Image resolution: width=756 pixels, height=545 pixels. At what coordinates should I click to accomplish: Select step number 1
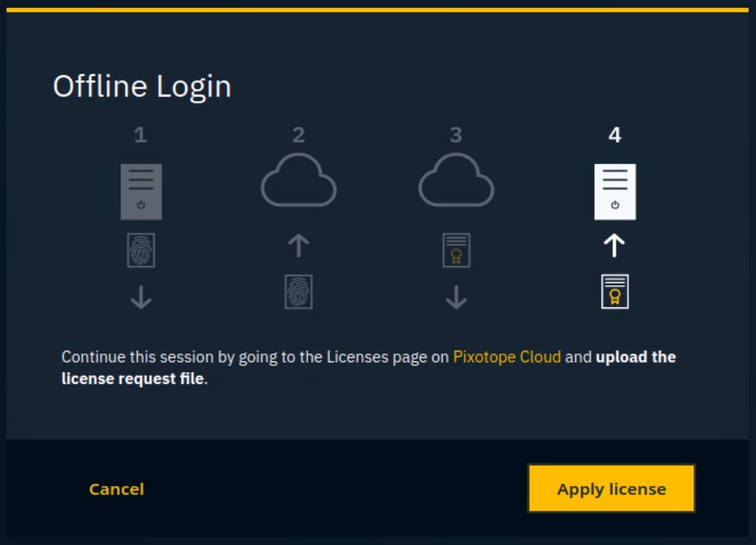tap(140, 135)
